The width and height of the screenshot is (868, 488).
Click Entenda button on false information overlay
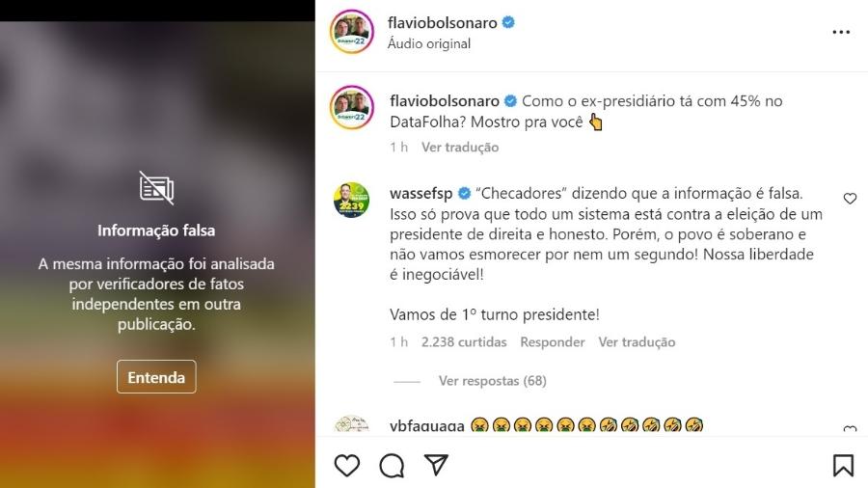coord(156,377)
